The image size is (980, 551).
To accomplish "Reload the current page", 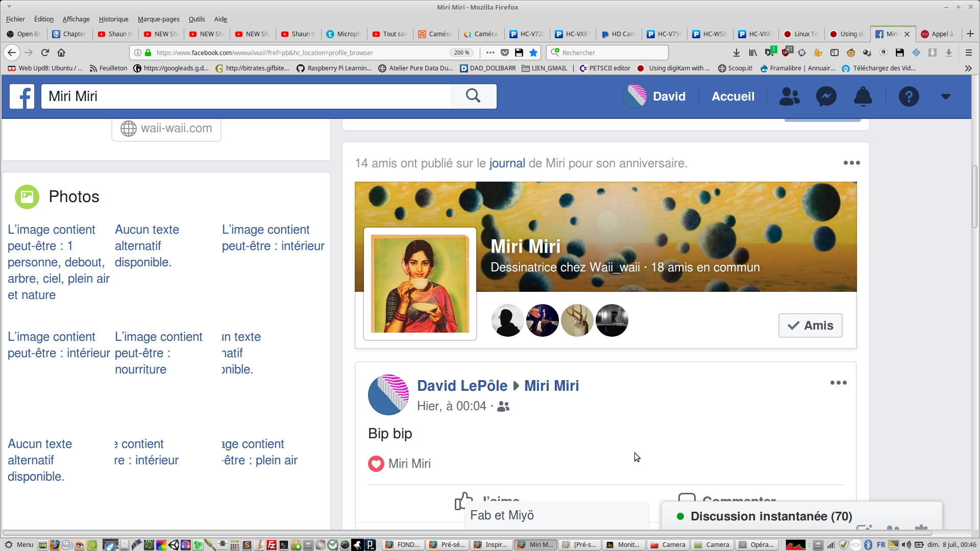I will point(45,53).
